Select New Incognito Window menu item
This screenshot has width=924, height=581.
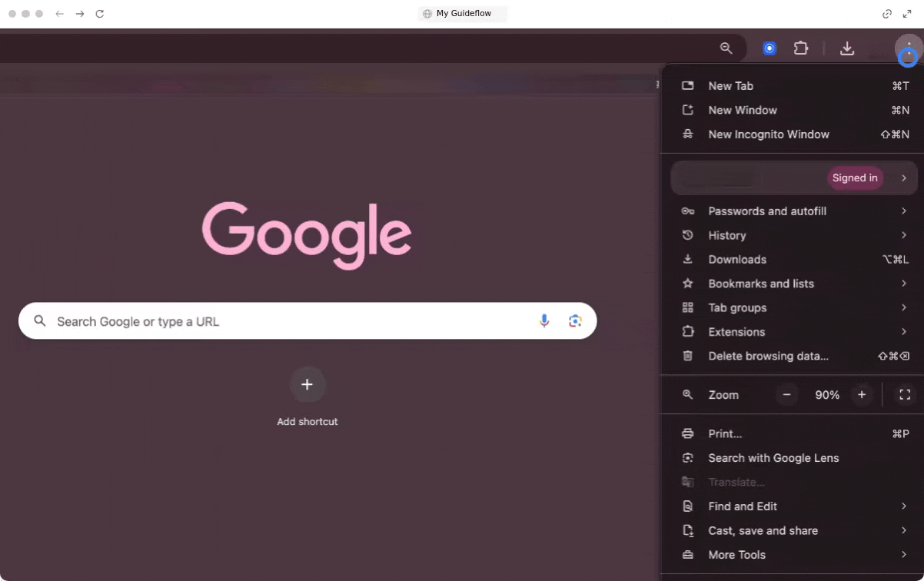click(769, 134)
